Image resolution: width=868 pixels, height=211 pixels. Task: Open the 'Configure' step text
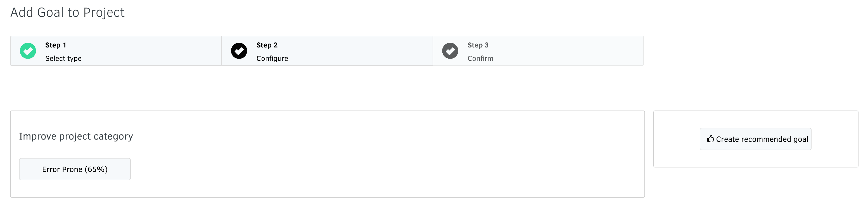[x=272, y=59]
